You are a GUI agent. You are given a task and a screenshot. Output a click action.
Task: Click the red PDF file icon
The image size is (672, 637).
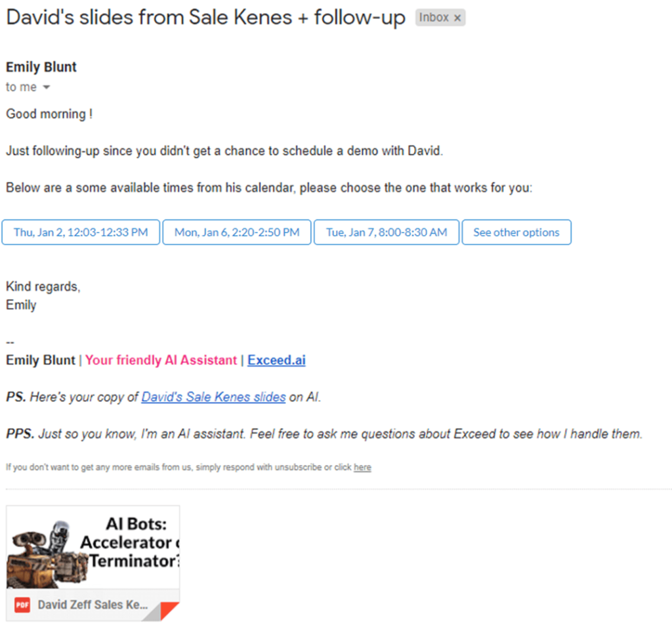tap(22, 605)
